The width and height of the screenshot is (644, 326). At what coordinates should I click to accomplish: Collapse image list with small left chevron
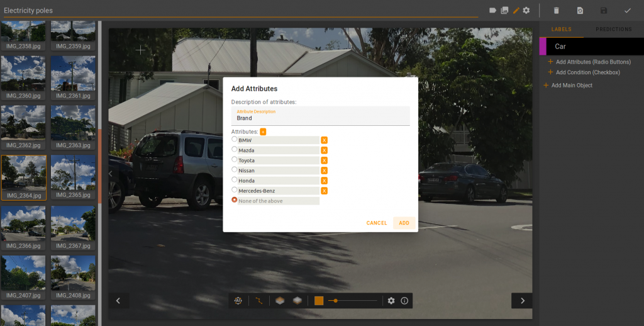click(x=110, y=174)
